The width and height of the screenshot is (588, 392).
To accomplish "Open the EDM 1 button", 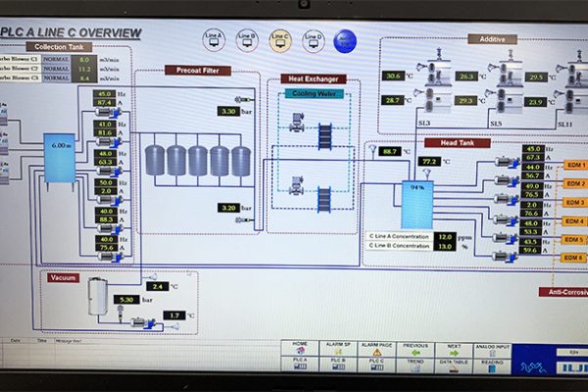I will click(575, 165).
